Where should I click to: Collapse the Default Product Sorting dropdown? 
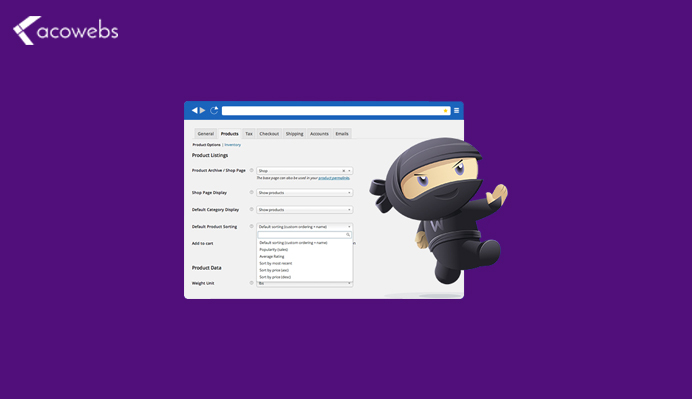click(x=305, y=227)
